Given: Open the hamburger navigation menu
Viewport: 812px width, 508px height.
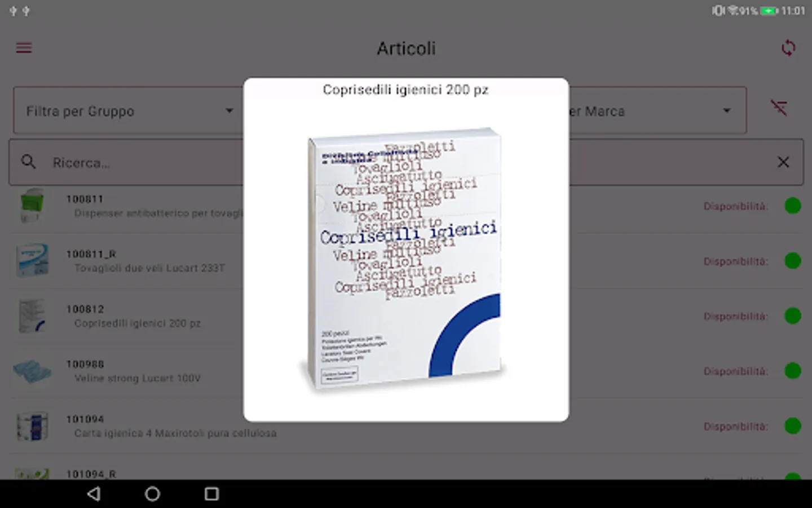Looking at the screenshot, I should point(24,48).
